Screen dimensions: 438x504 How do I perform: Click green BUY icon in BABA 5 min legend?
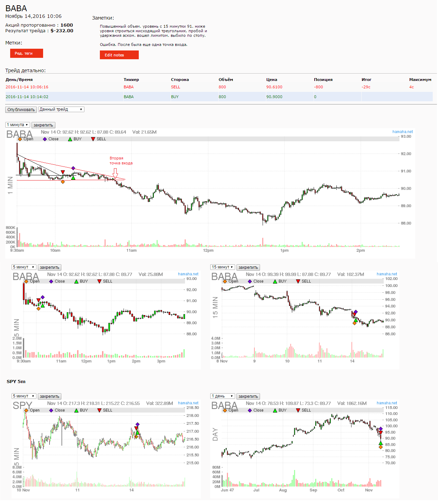[x=76, y=281]
